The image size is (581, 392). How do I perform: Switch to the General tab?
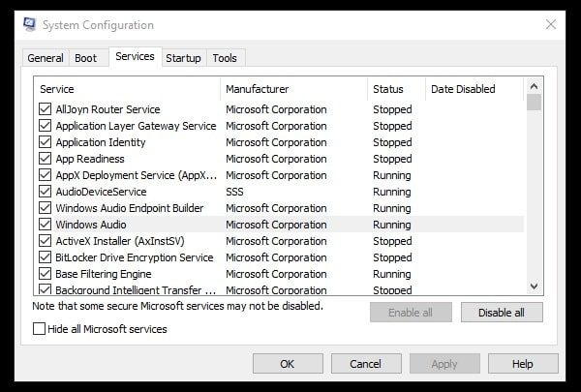point(46,58)
